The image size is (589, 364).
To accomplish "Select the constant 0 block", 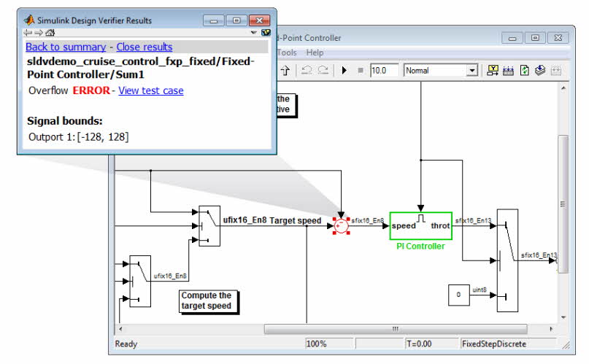I will 458,295.
